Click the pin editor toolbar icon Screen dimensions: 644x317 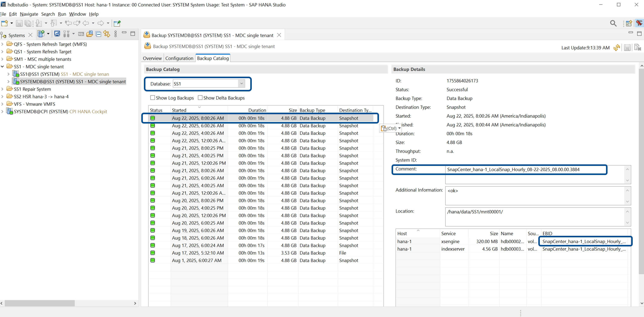coord(117,23)
